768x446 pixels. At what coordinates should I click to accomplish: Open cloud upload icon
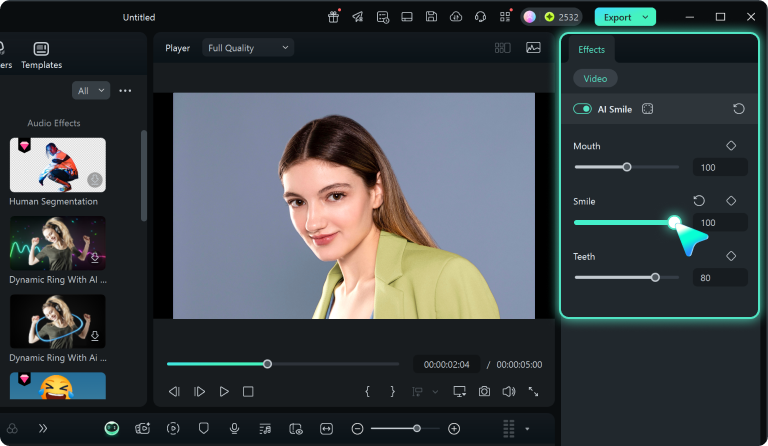[456, 17]
